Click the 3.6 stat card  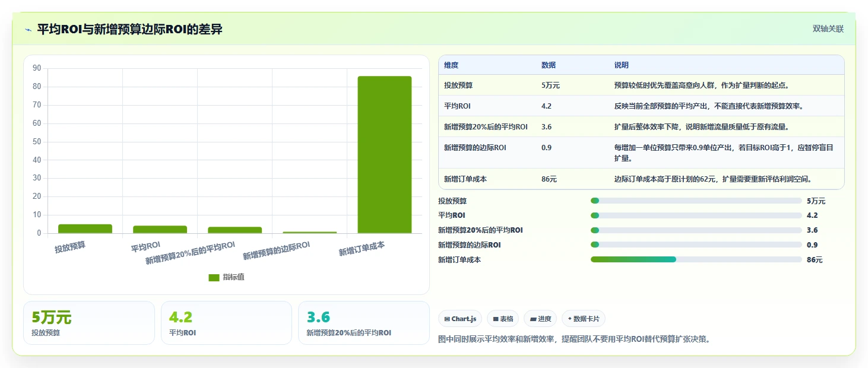point(363,323)
